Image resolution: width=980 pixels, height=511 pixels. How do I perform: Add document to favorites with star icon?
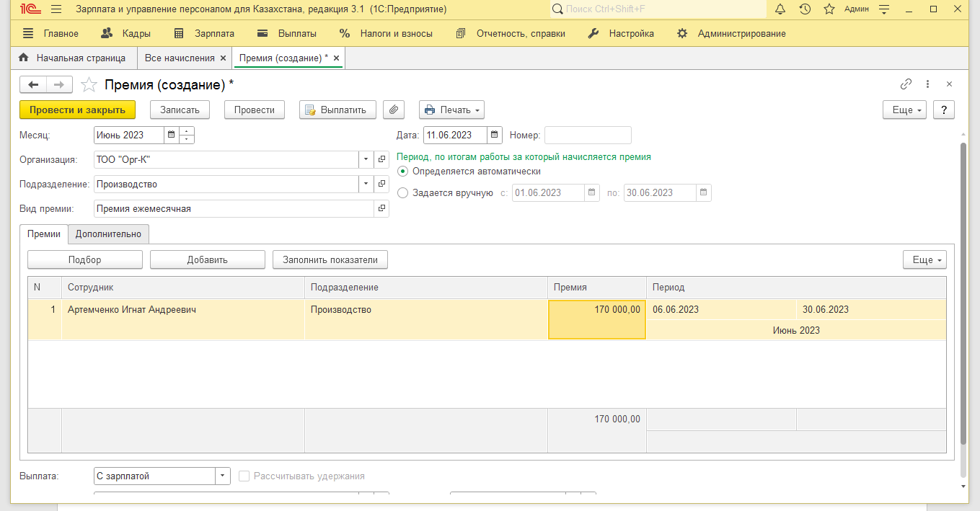[x=89, y=85]
